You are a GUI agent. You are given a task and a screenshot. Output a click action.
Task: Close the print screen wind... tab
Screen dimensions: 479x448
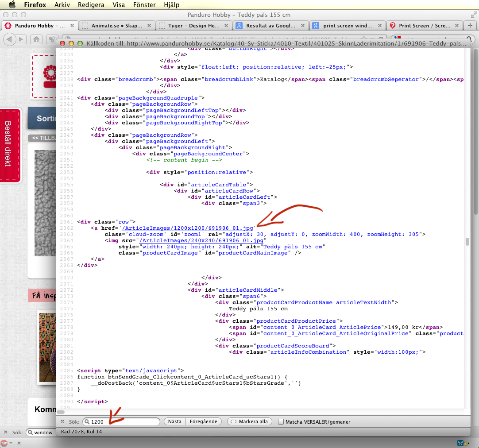[x=380, y=26]
